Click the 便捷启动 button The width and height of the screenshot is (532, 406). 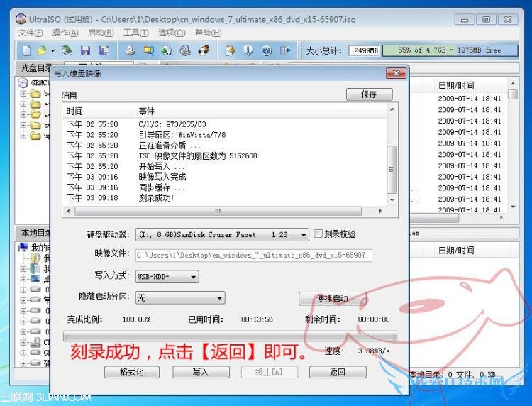[x=332, y=298]
